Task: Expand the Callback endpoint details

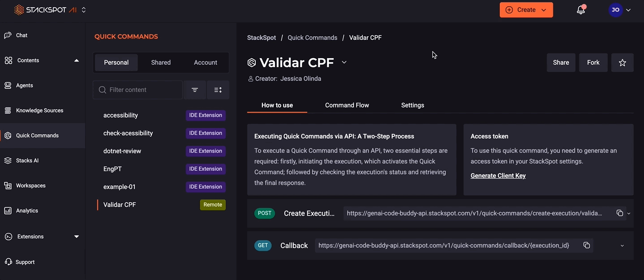Action: [622, 246]
